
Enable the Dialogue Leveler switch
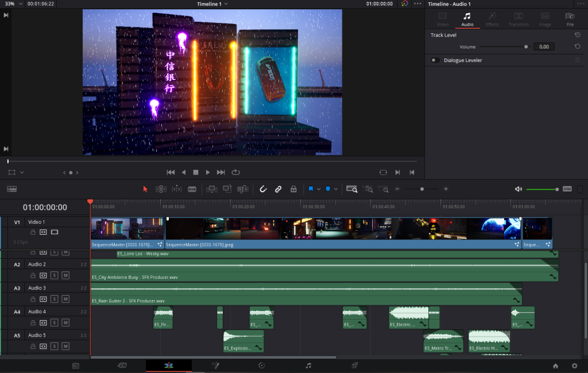click(436, 60)
